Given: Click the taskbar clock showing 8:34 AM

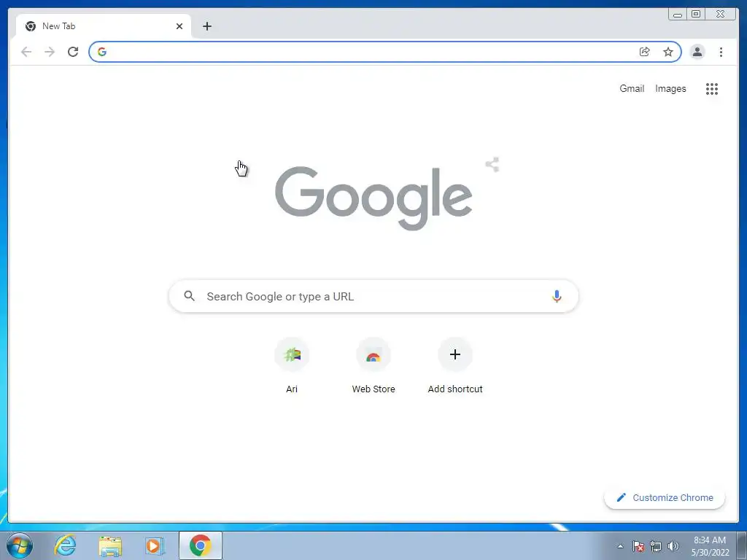Looking at the screenshot, I should pyautogui.click(x=710, y=546).
